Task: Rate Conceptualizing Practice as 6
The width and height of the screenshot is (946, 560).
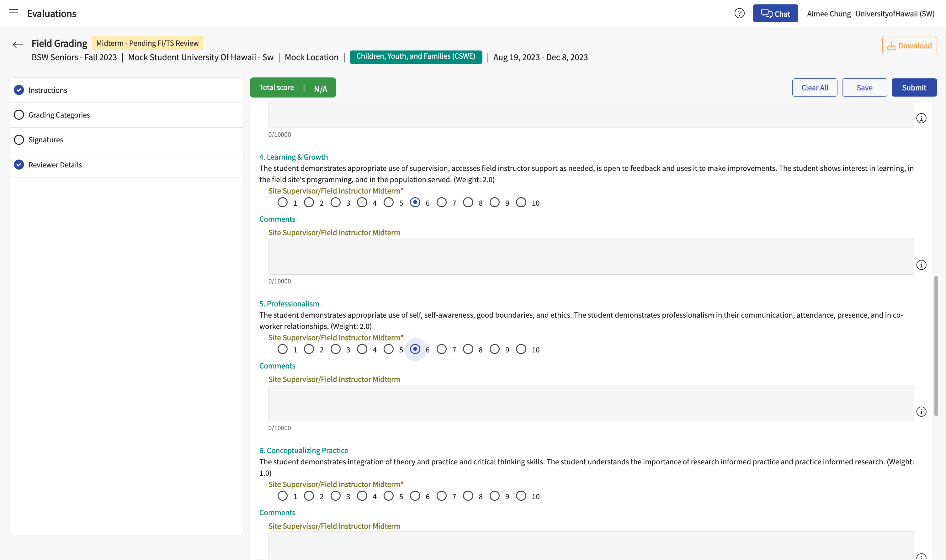Action: click(415, 496)
